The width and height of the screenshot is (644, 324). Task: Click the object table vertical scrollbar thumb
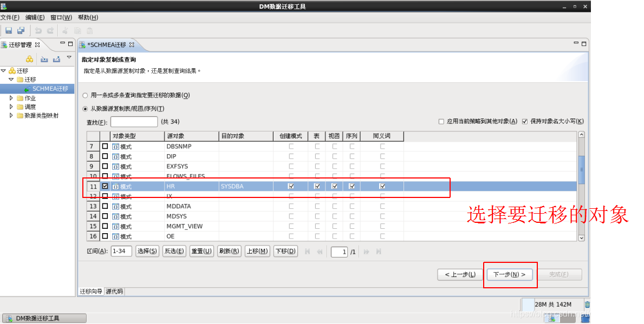coord(581,169)
